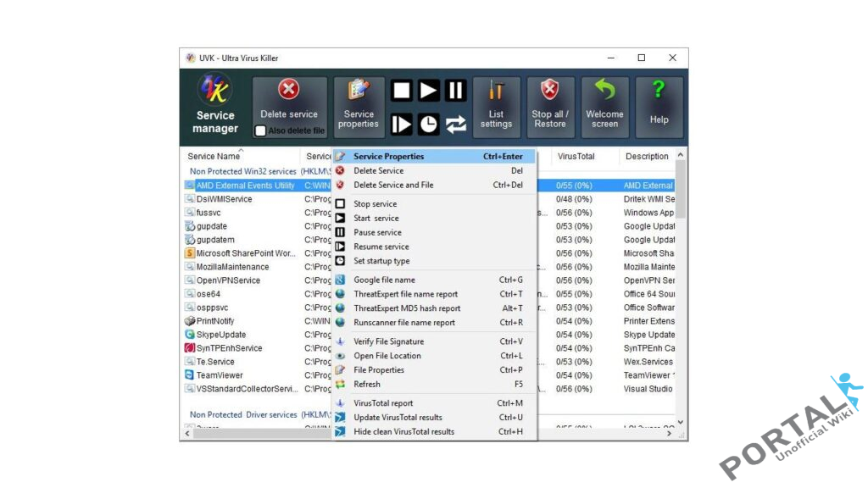Return to Welcome screen
This screenshot has height=488, width=868.
(x=604, y=107)
